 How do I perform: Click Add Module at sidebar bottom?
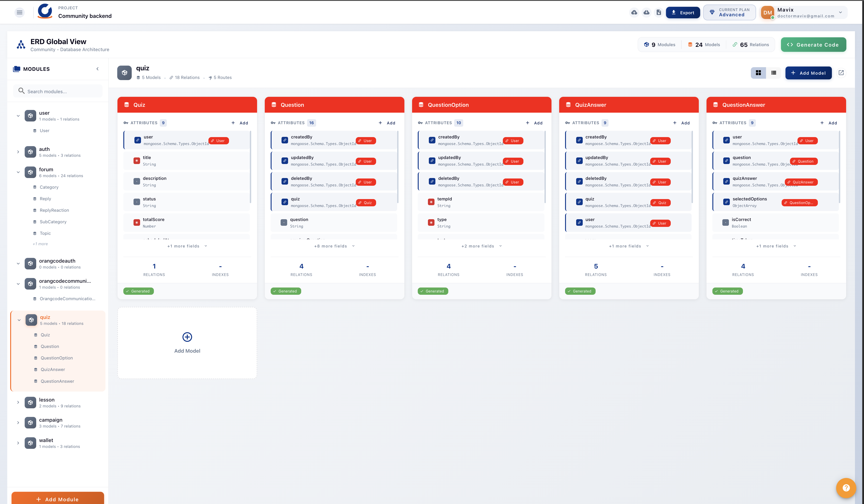58,499
